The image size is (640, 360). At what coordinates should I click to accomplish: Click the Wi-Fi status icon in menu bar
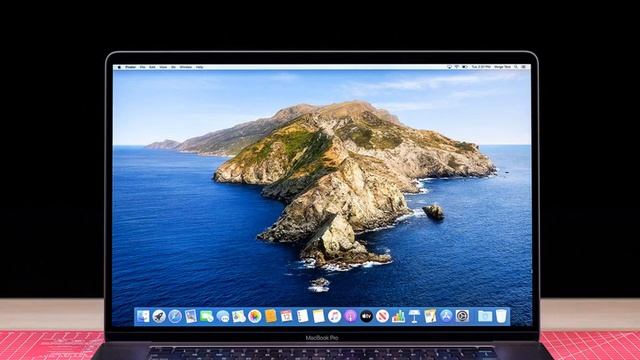tap(457, 67)
